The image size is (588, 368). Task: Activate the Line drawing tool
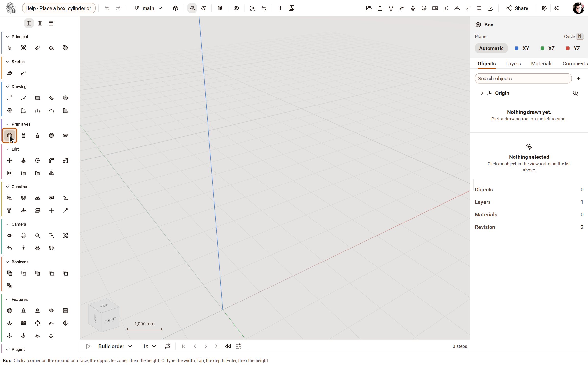click(10, 98)
